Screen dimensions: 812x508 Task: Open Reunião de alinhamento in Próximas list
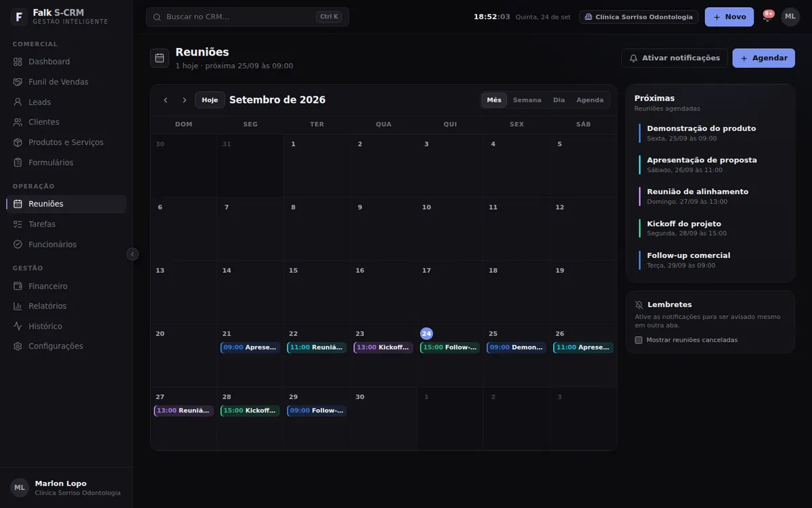710,196
